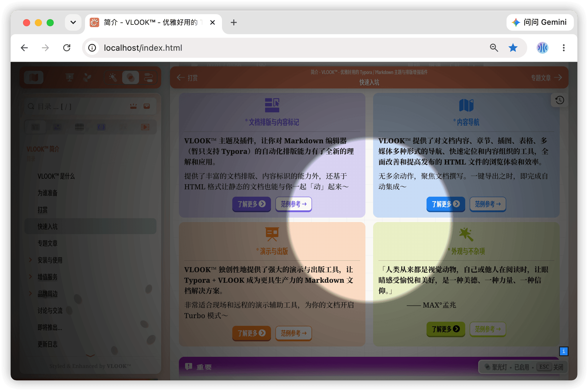Open Styled & Enhanced by VLOOK™ link
This screenshot has width=588, height=391.
[90, 366]
